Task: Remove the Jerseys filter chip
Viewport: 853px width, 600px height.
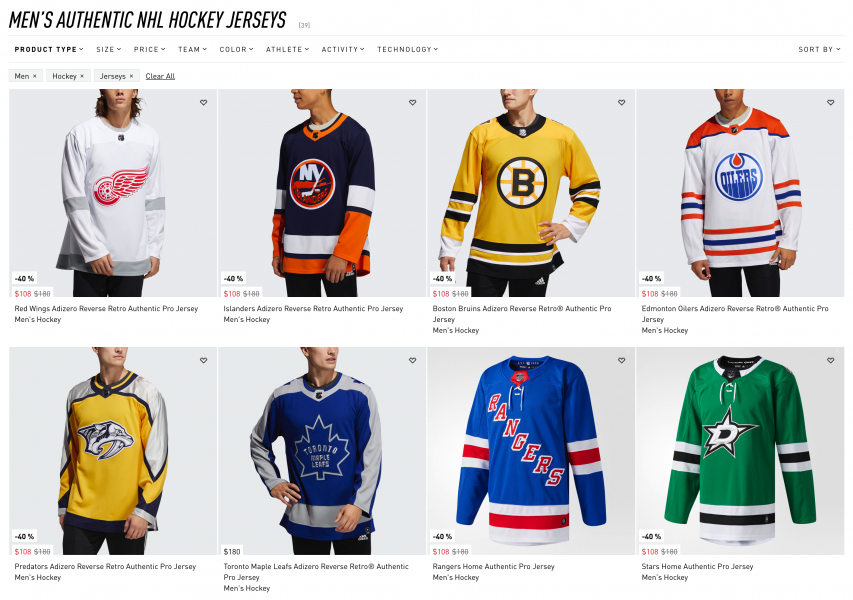Action: tap(131, 76)
